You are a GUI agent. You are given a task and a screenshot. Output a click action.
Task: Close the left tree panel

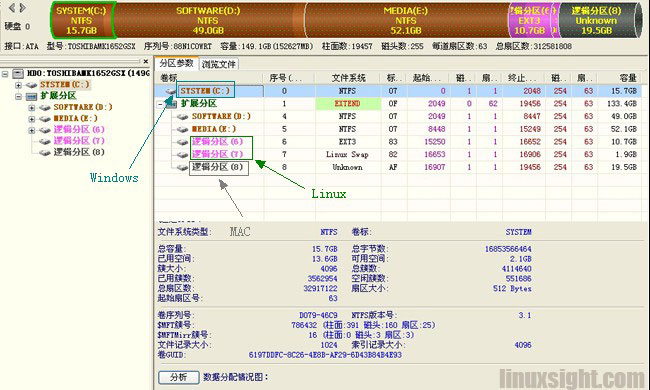pos(146,61)
